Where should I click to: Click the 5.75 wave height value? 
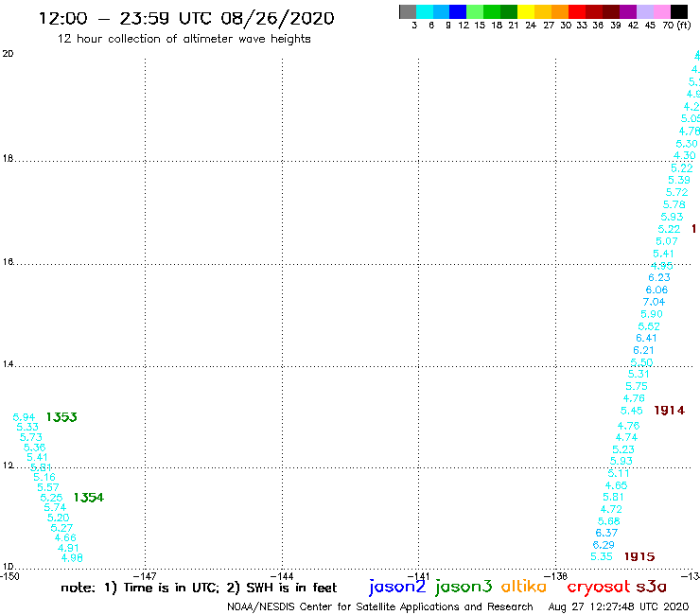637,386
